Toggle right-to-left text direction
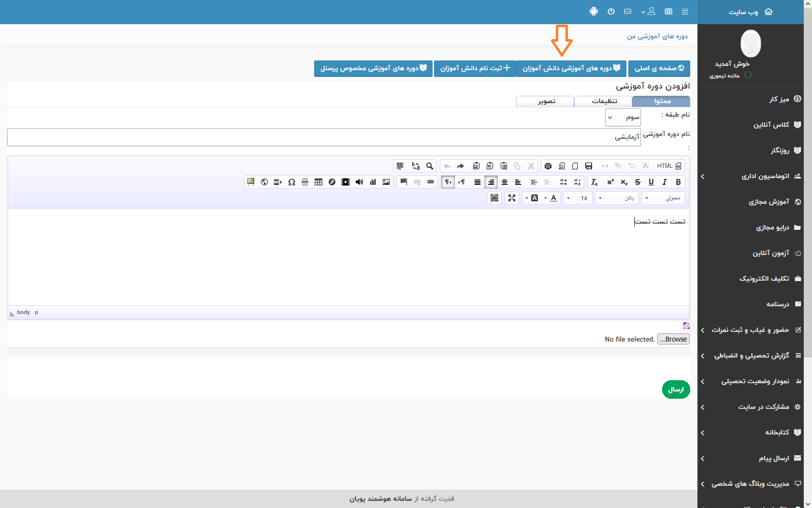 click(x=448, y=182)
